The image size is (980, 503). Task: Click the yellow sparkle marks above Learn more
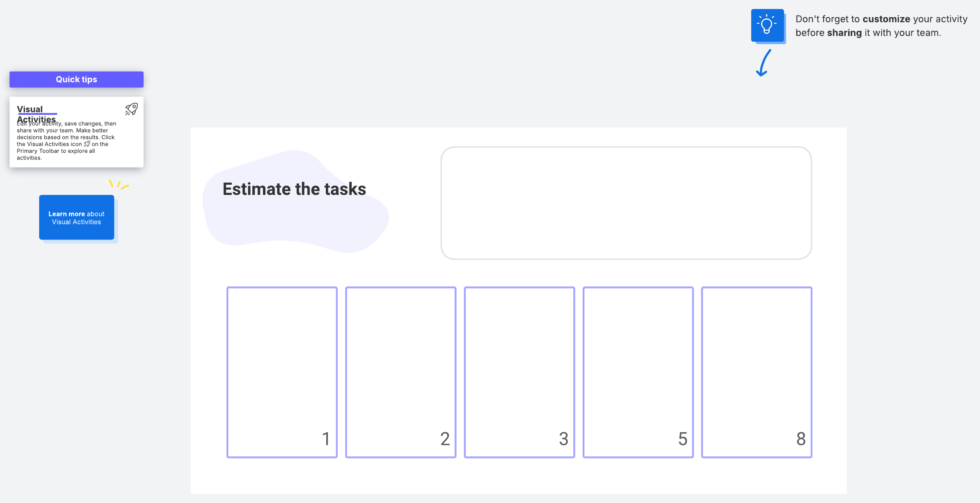click(x=118, y=184)
